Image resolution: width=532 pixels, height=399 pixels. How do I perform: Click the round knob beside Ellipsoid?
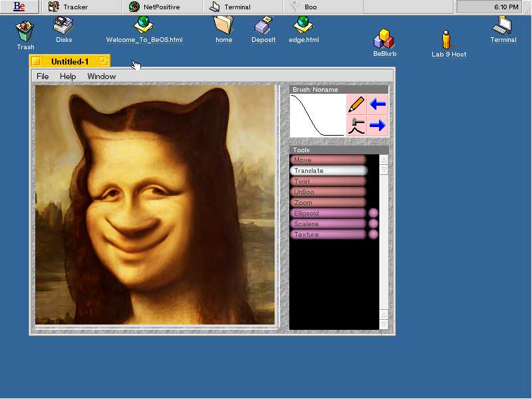click(373, 213)
